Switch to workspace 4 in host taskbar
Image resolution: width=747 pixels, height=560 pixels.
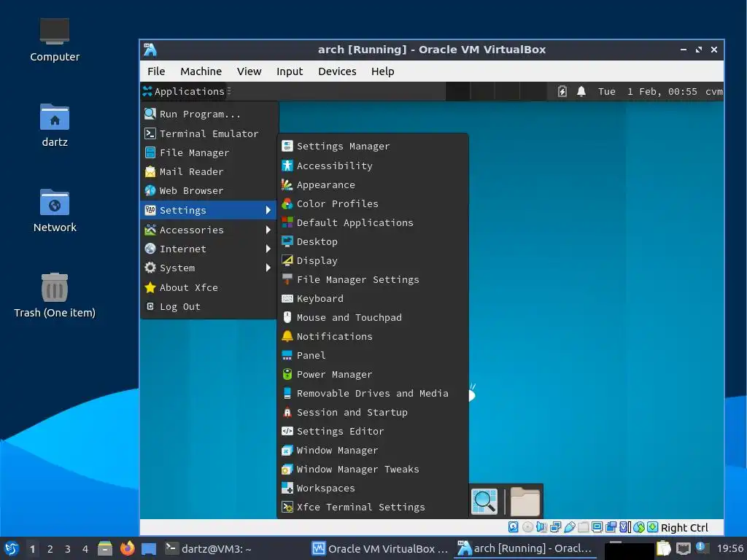pos(85,549)
